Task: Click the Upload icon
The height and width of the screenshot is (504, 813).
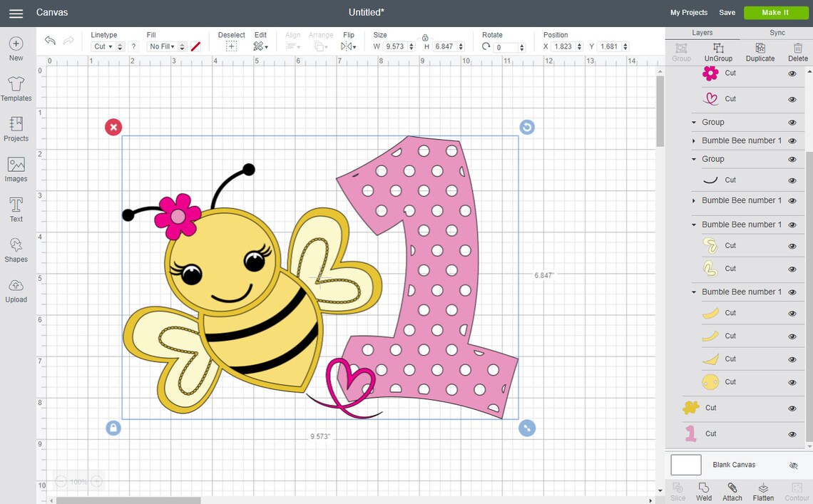Action: pyautogui.click(x=16, y=285)
